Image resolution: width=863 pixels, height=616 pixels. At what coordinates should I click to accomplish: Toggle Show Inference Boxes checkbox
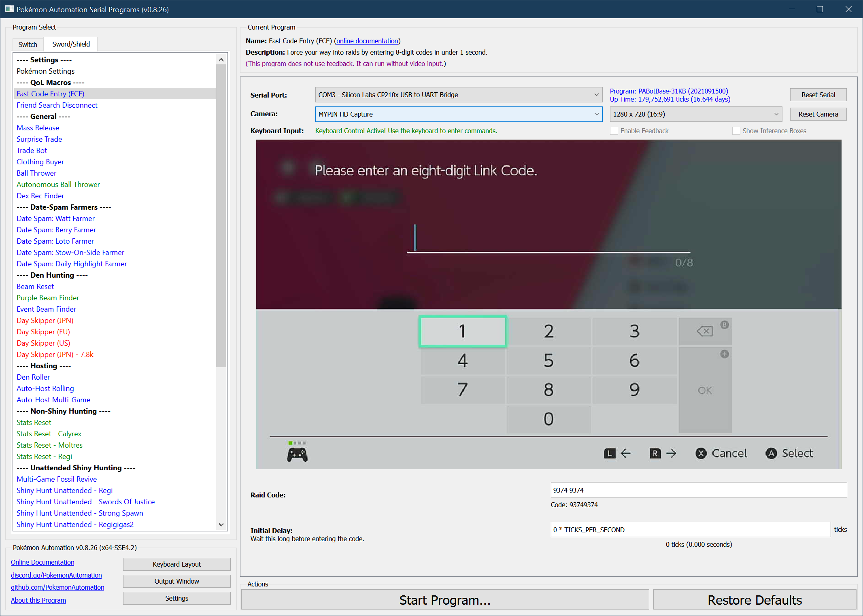[x=736, y=131]
